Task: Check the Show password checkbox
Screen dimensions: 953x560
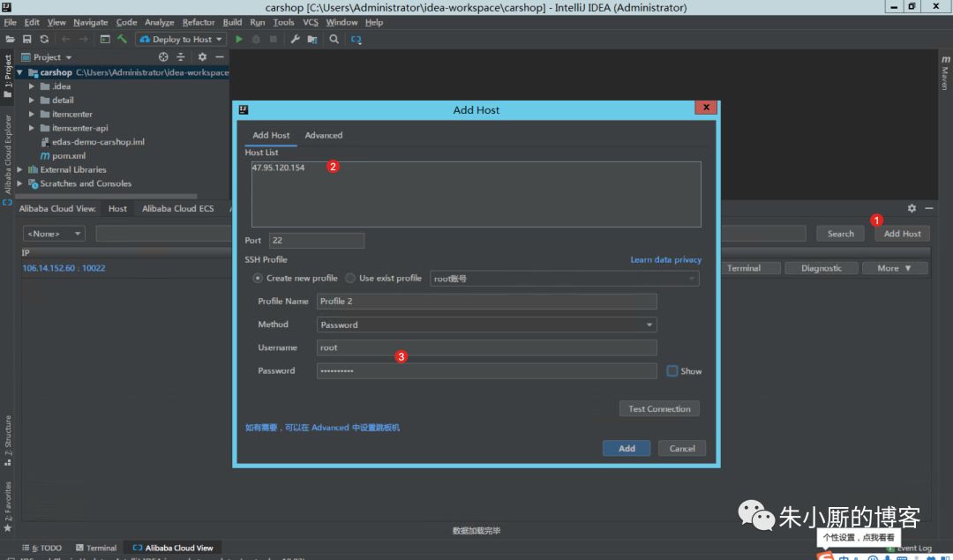Action: [672, 371]
